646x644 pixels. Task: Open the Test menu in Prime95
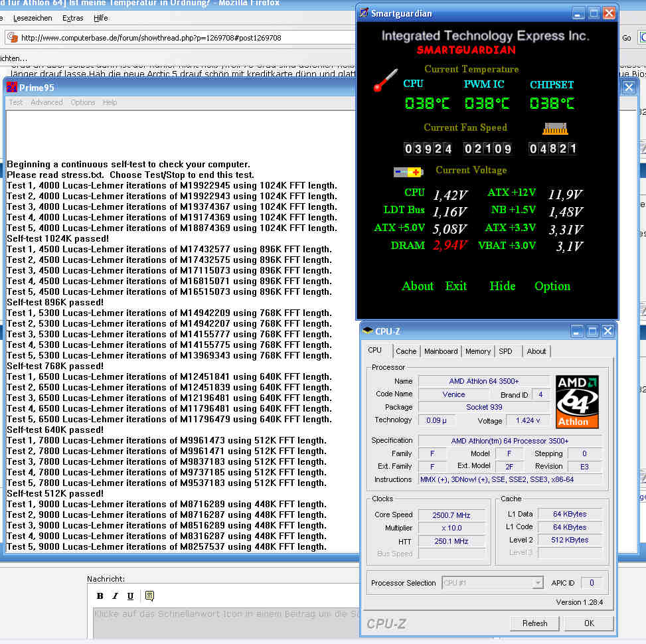pos(16,102)
